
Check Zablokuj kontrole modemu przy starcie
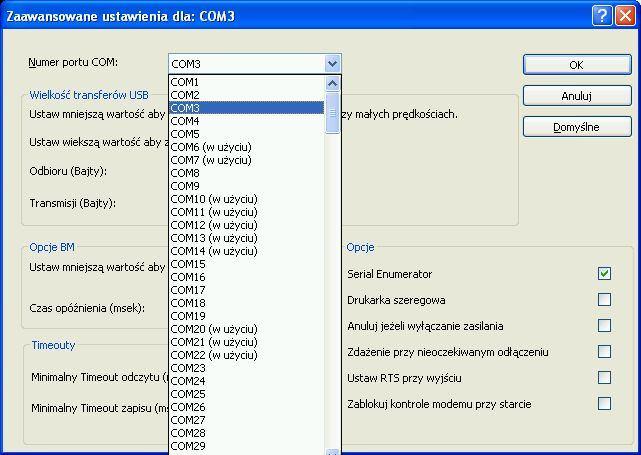(604, 403)
